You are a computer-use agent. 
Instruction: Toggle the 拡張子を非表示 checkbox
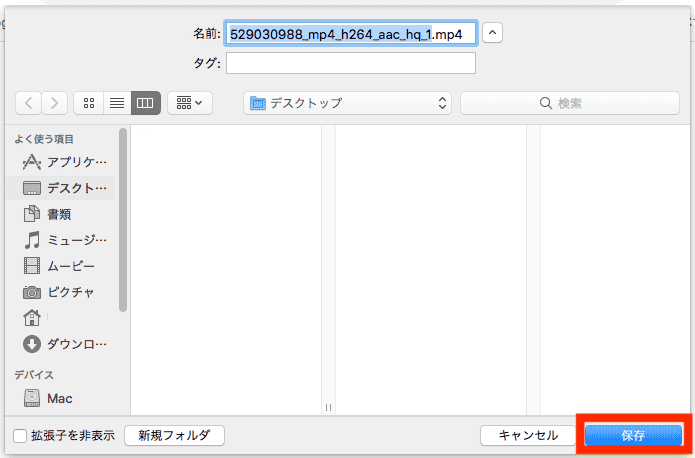20,435
